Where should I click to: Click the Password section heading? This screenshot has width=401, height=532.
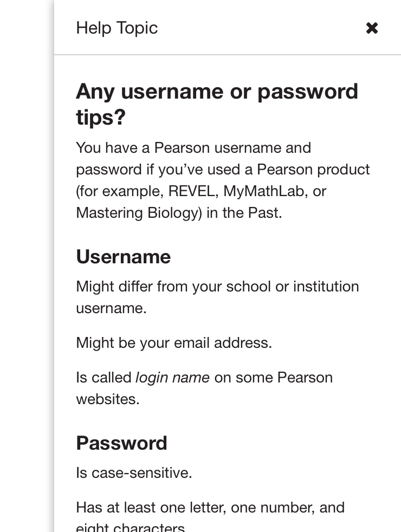pos(121,443)
